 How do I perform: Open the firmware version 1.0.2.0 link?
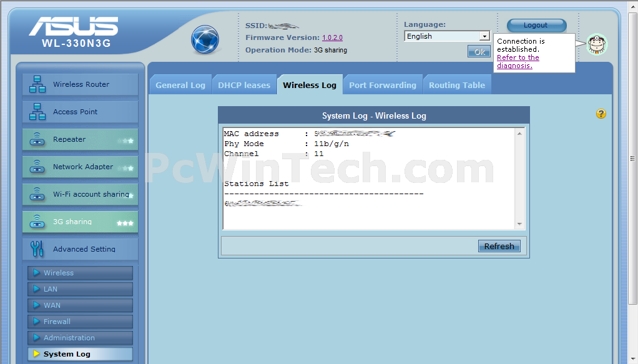(x=333, y=37)
